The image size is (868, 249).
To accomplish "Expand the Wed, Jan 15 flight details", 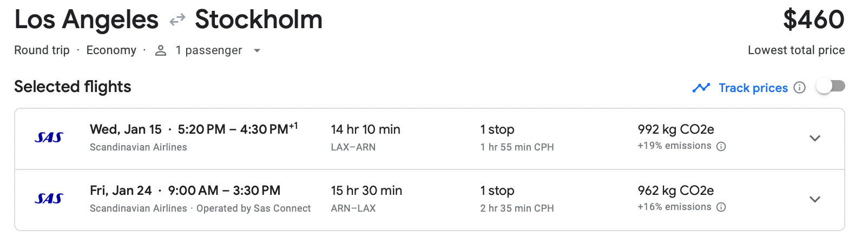I will 814,138.
